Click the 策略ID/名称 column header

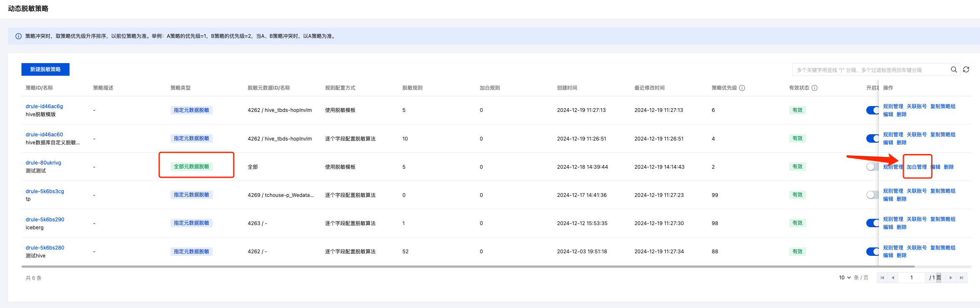tap(39, 88)
